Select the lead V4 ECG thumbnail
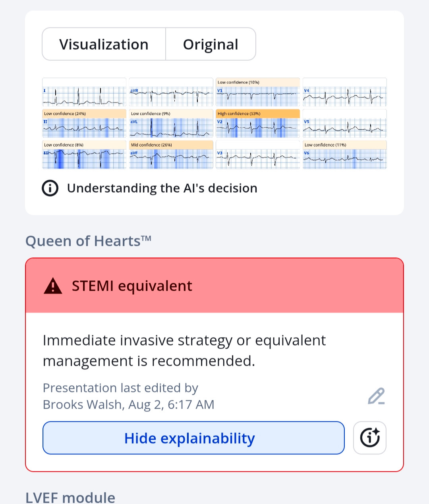 click(x=345, y=92)
